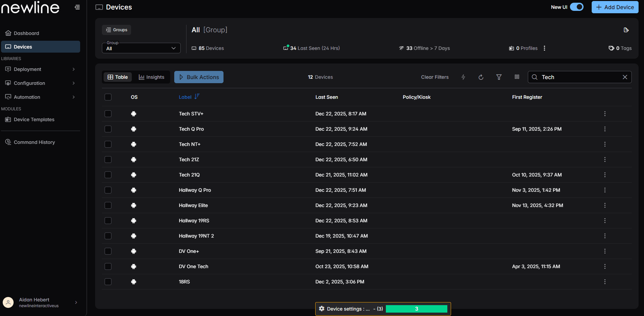Refresh the device list
This screenshot has height=316, width=644.
tap(481, 77)
